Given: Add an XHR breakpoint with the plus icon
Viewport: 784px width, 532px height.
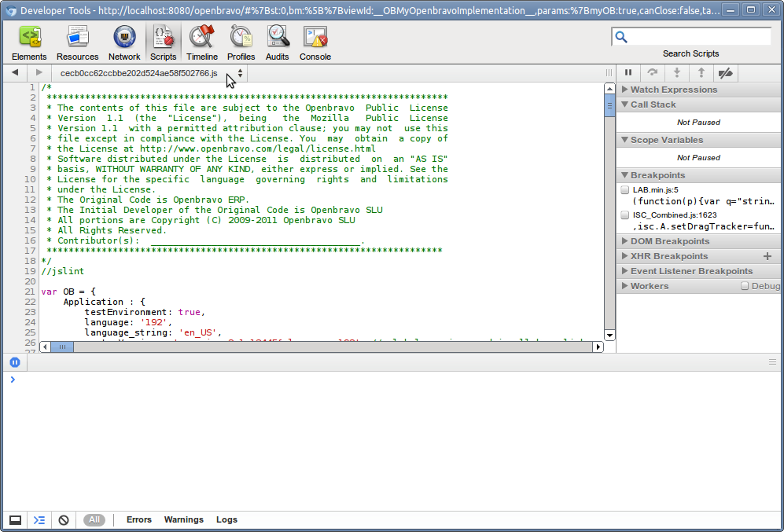Looking at the screenshot, I should coord(767,256).
